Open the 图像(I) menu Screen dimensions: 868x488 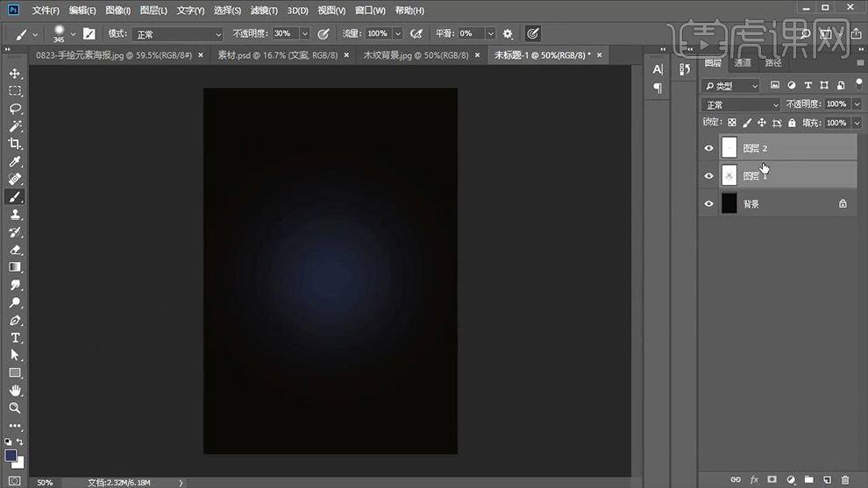[117, 11]
